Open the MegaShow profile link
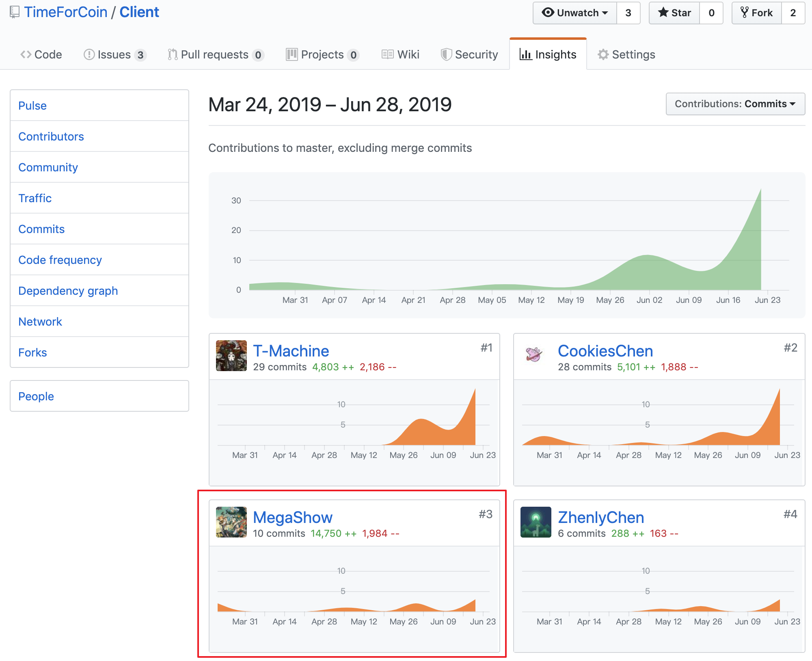The width and height of the screenshot is (812, 661). pos(293,517)
